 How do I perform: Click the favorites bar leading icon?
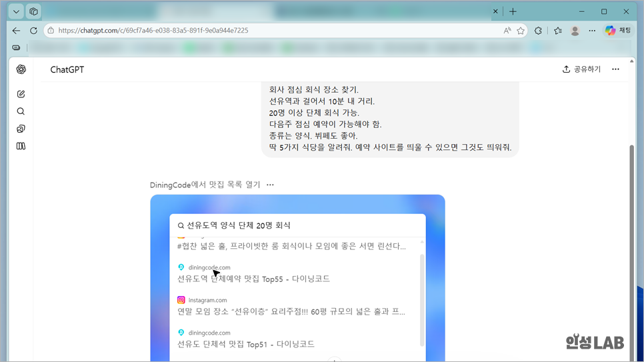tap(16, 47)
